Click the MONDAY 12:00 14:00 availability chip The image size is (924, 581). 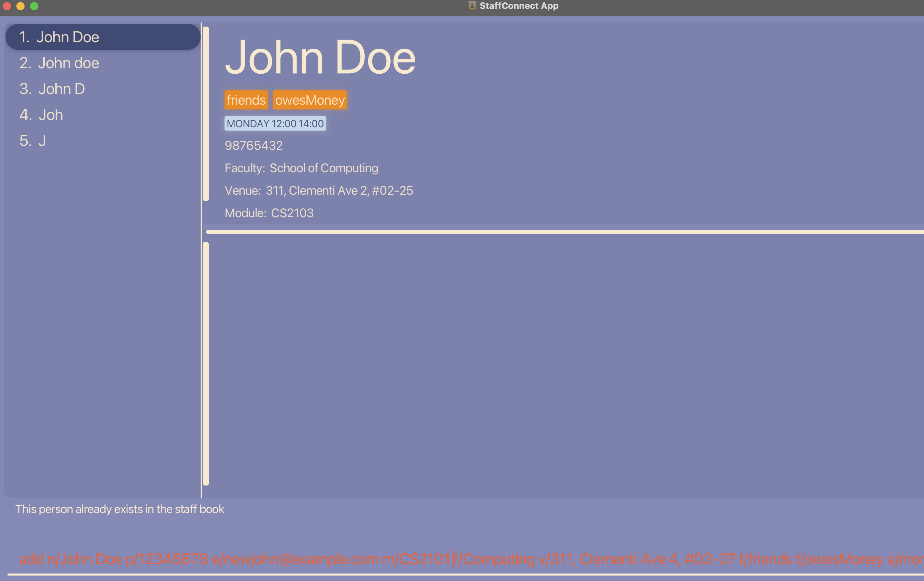pos(275,123)
